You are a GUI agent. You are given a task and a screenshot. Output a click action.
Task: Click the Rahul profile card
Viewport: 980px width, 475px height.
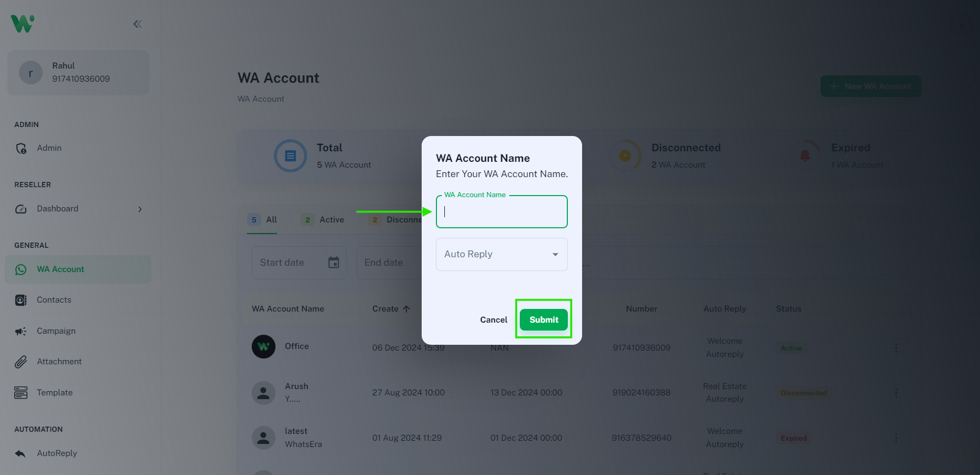click(x=78, y=73)
